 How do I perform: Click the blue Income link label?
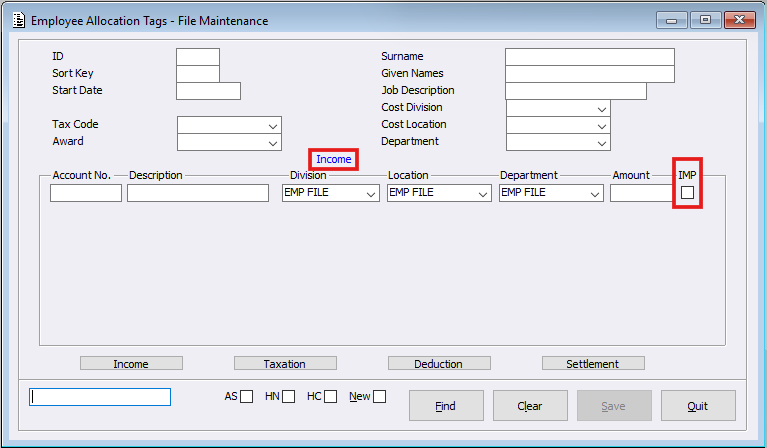pyautogui.click(x=334, y=160)
